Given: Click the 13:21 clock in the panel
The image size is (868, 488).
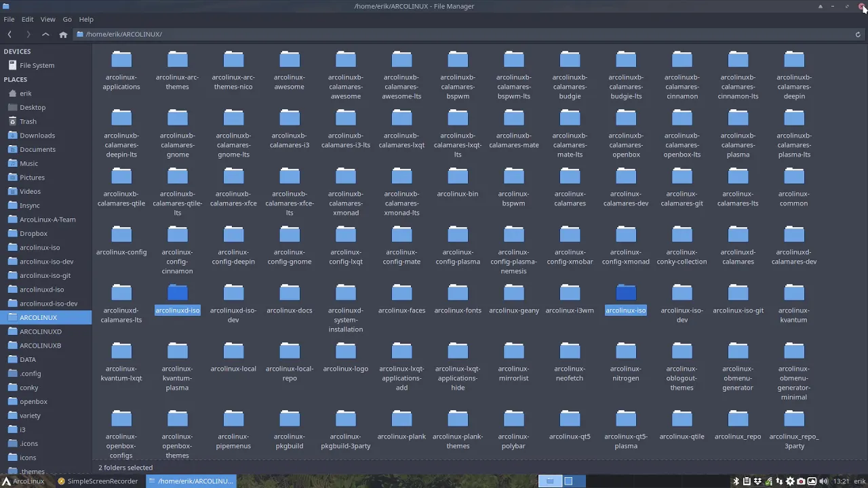Looking at the screenshot, I should [x=842, y=481].
